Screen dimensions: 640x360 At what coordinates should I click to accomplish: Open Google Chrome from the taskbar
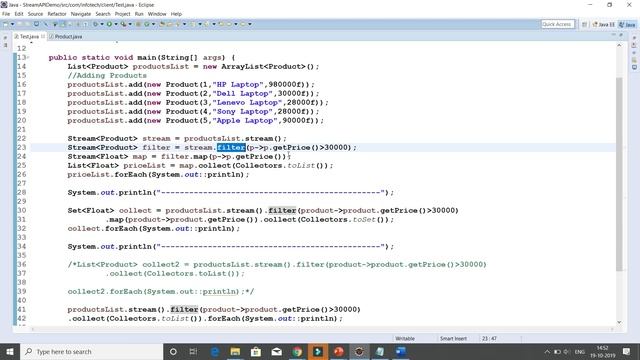(297, 351)
